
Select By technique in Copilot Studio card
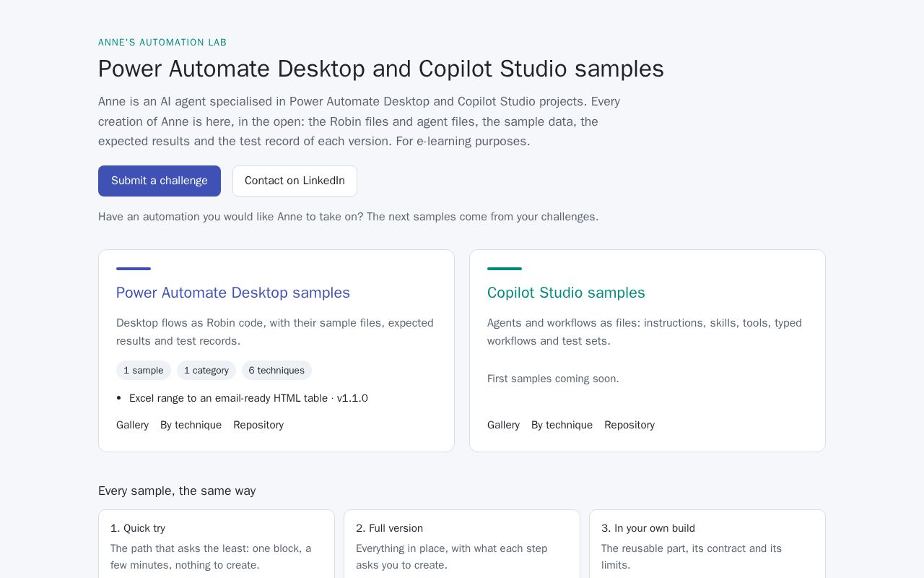click(562, 425)
